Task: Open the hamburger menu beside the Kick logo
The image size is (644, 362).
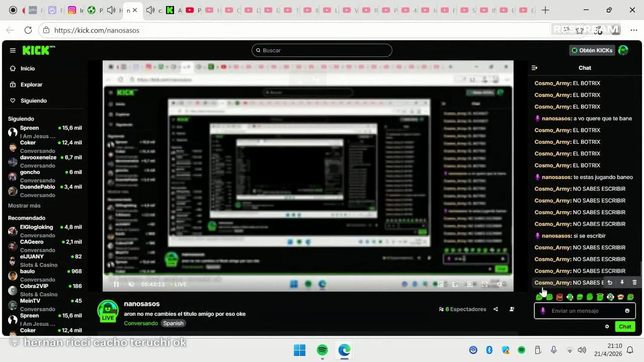Action: click(x=13, y=50)
